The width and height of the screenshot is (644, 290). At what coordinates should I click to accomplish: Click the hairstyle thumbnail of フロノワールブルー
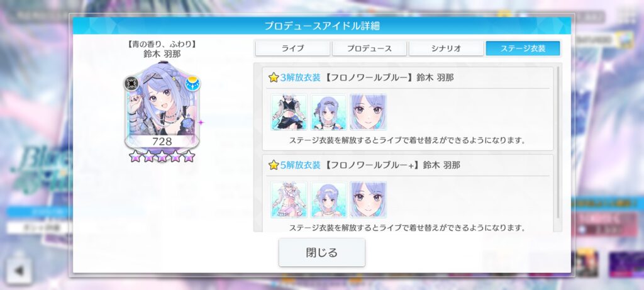click(x=328, y=112)
